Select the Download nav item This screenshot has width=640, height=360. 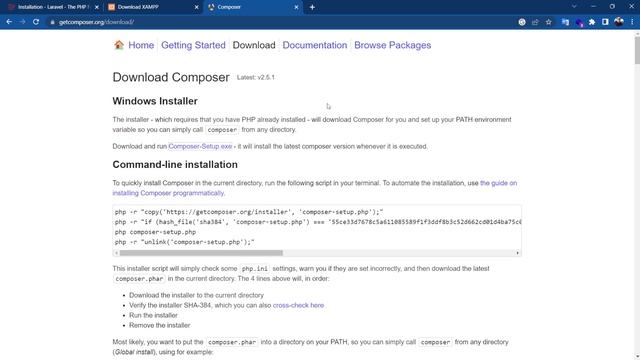click(254, 45)
